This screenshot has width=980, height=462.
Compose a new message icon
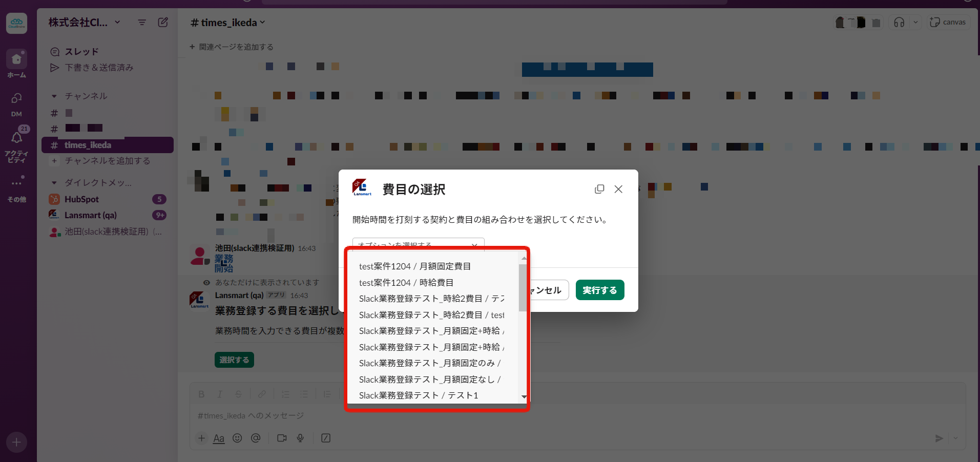tap(163, 23)
